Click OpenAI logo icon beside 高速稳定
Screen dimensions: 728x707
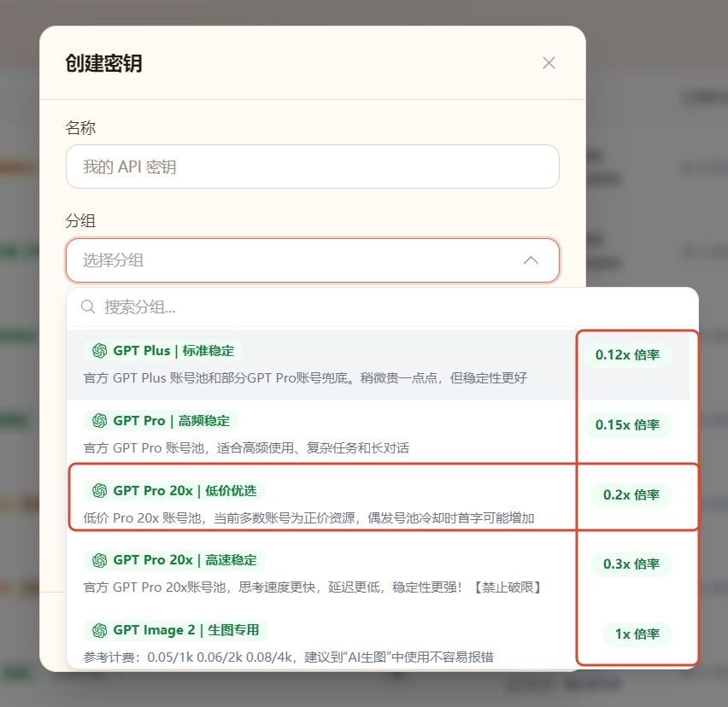99,560
